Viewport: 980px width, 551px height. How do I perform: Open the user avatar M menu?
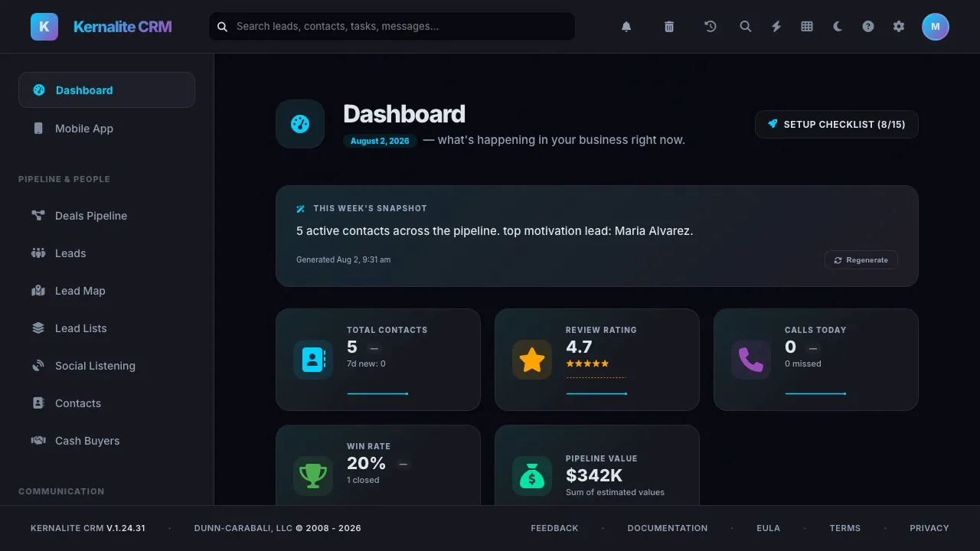(936, 27)
